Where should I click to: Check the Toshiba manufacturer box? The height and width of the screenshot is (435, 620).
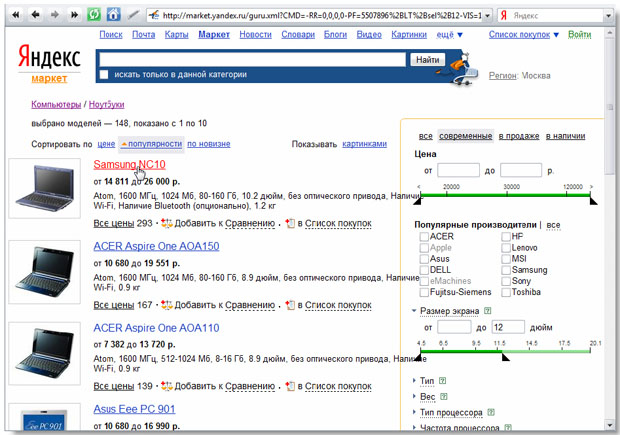coord(506,292)
